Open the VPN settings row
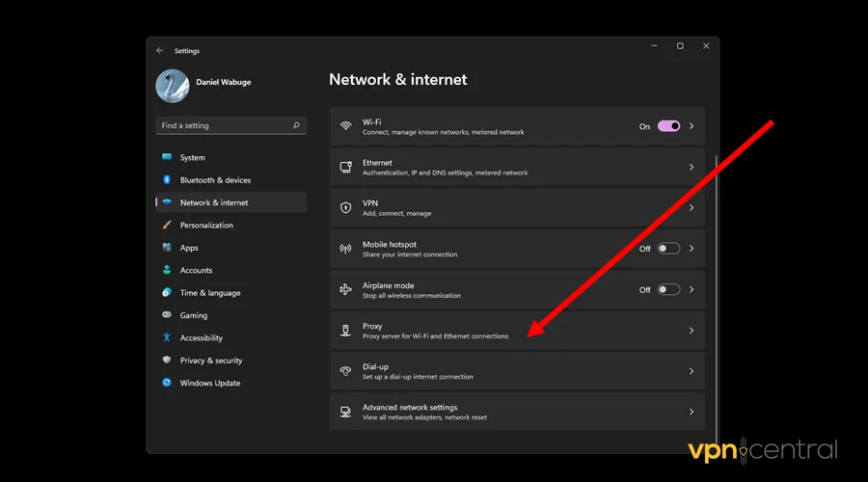 coord(517,207)
